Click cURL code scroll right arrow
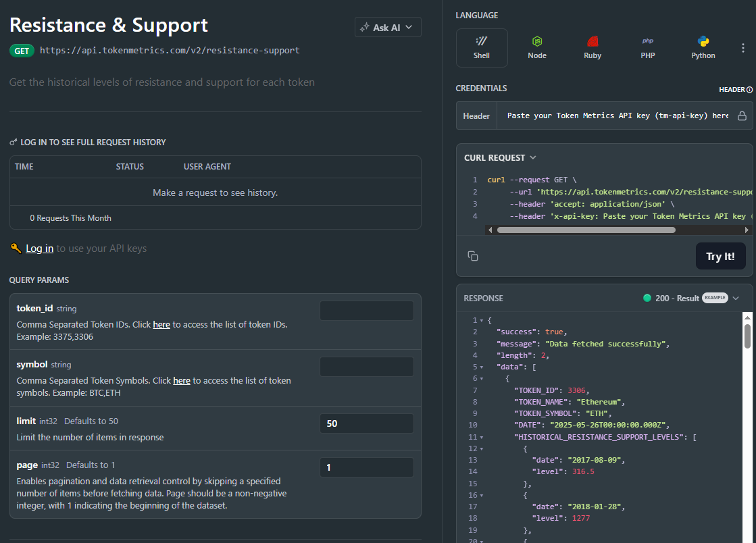Screen dimensions: 756x543 click(x=747, y=230)
